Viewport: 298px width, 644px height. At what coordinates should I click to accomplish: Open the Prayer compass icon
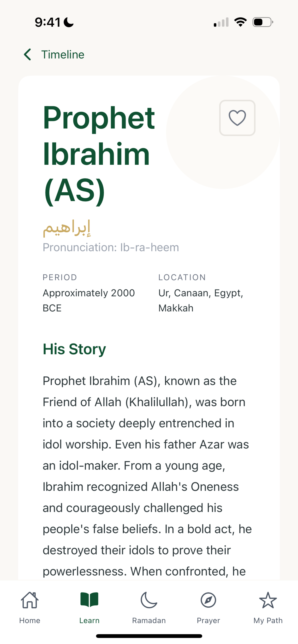click(208, 600)
